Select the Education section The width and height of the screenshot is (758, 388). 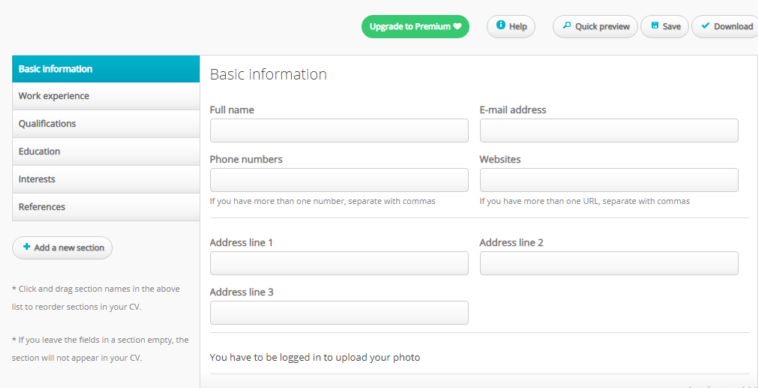[106, 152]
